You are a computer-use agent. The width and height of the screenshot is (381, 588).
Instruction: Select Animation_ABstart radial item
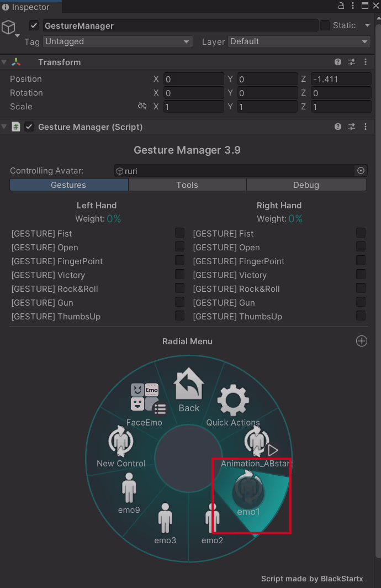(x=257, y=447)
